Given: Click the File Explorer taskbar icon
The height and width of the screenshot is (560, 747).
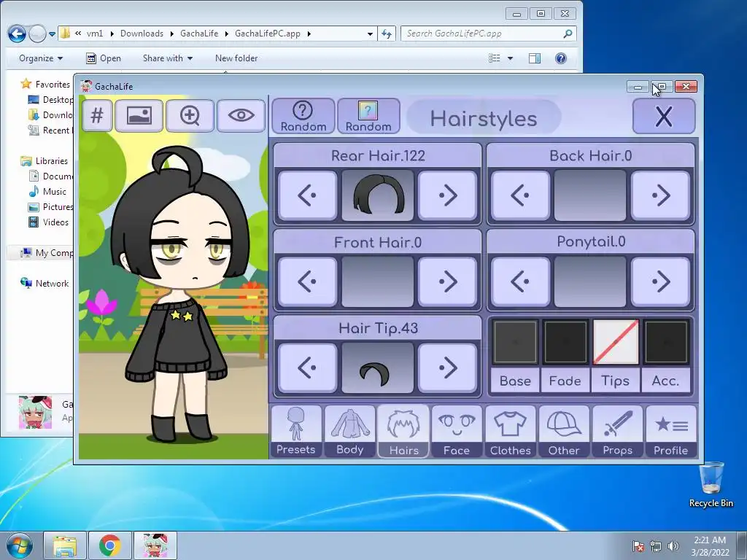Looking at the screenshot, I should pyautogui.click(x=65, y=545).
